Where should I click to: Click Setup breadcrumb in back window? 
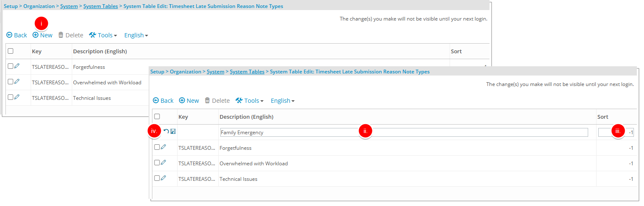click(x=11, y=6)
